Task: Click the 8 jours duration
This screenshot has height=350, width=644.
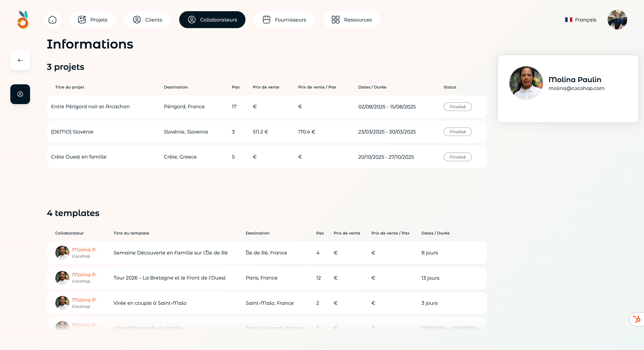Action: tap(429, 253)
